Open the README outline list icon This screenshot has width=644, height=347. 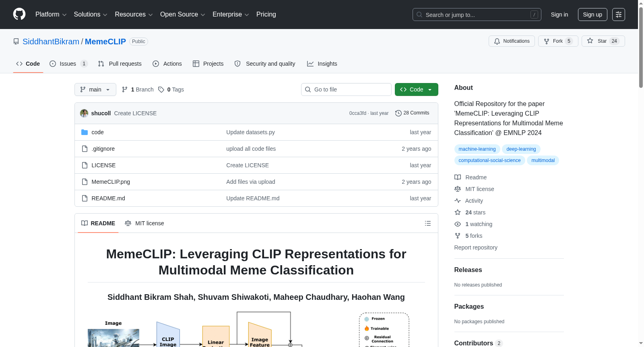(427, 223)
